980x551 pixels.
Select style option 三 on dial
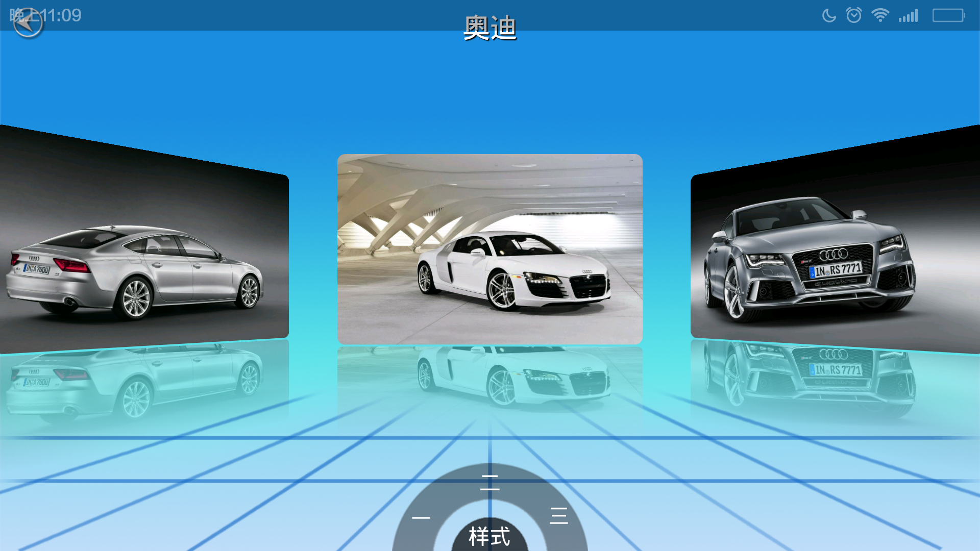point(559,516)
